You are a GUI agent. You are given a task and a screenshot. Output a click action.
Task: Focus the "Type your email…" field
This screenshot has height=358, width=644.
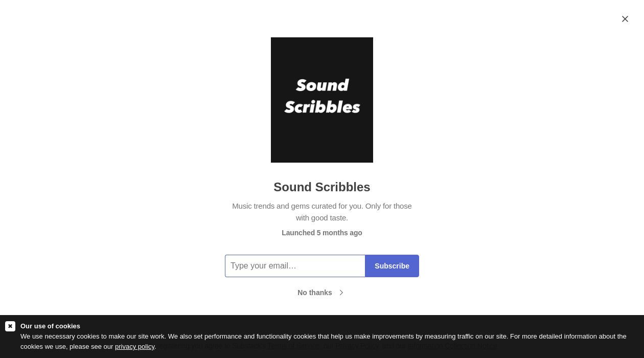295,266
